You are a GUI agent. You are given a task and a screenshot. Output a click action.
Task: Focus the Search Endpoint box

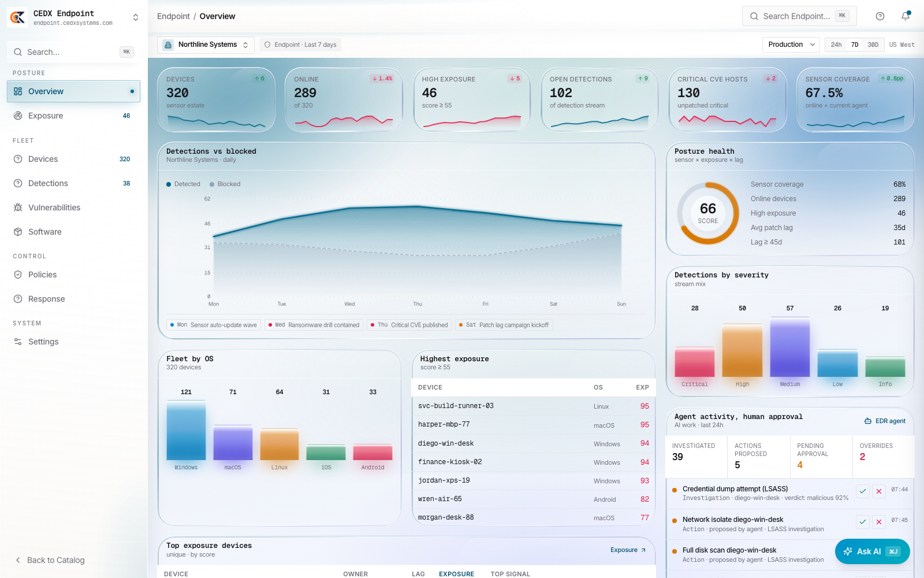click(799, 16)
